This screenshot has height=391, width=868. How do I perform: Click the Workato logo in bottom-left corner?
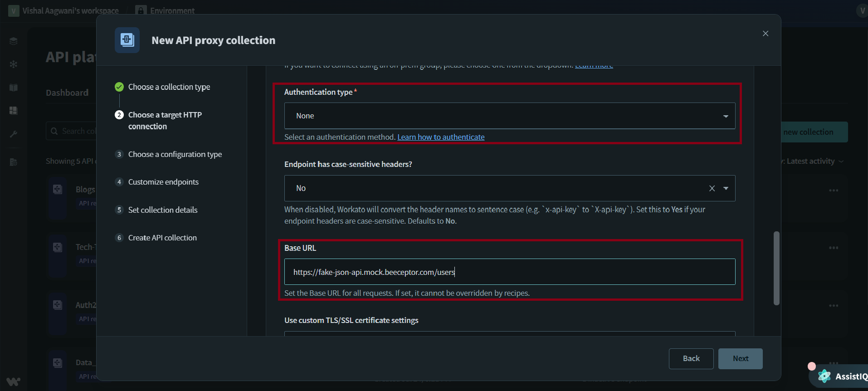13,381
